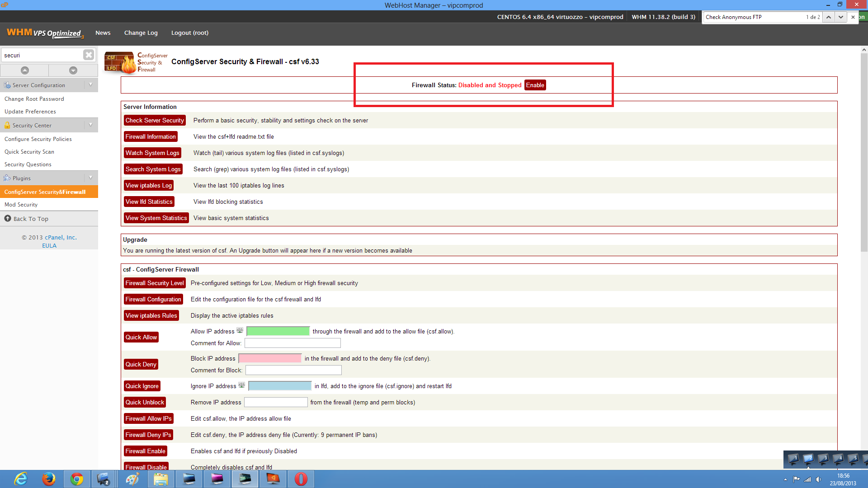This screenshot has width=868, height=488.
Task: Focus the Remove IP address field
Action: 276,402
